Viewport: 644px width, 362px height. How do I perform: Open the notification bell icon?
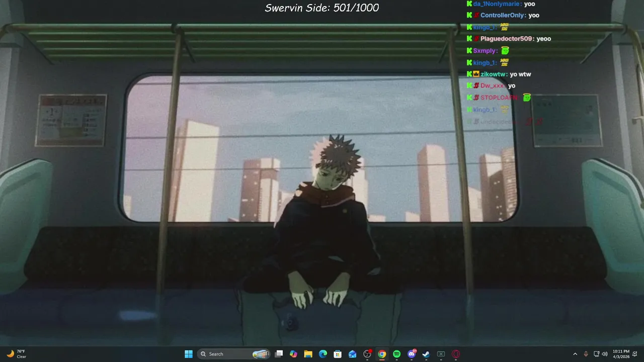pyautogui.click(x=635, y=354)
